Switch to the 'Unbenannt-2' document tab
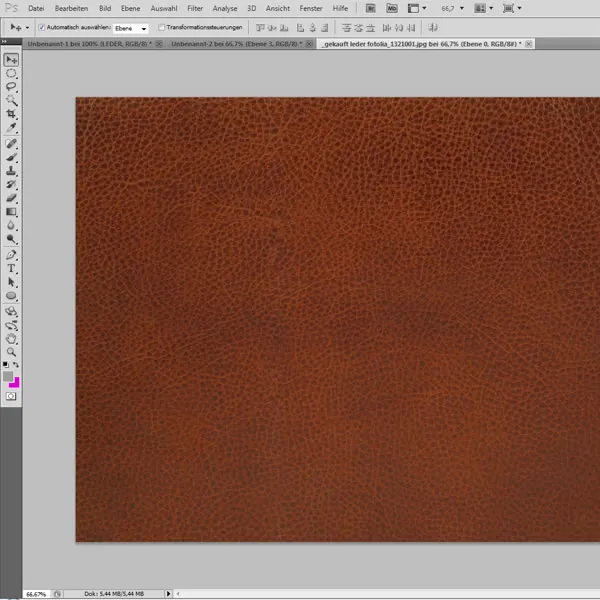The image size is (600, 600). (224, 45)
